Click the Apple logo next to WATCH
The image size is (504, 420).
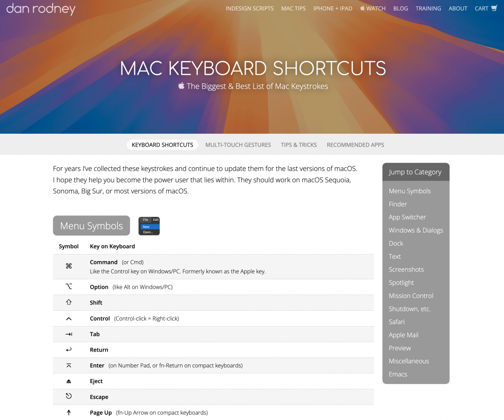tap(363, 8)
